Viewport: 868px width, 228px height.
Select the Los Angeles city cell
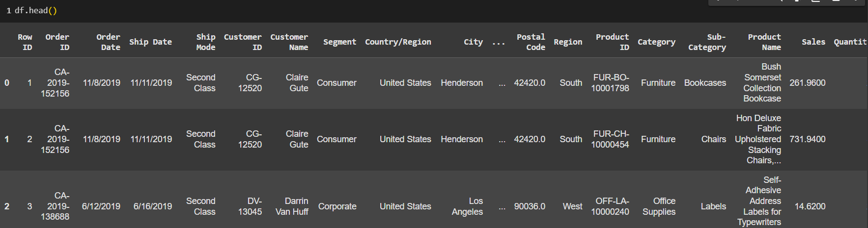468,206
